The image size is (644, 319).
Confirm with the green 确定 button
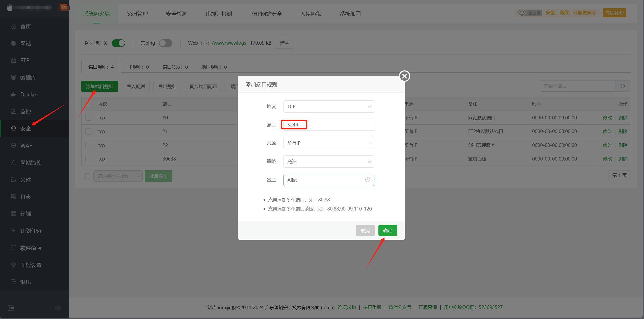[x=387, y=230]
